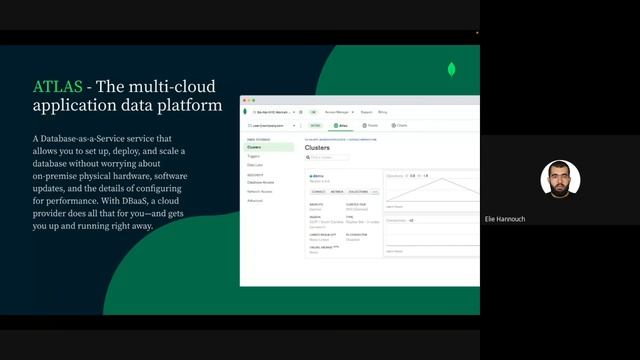Click the demo cluster name
Screen dimensions: 640x360
tap(317, 176)
